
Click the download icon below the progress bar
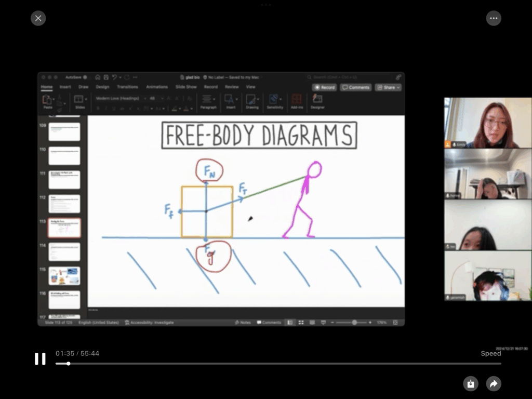click(x=470, y=384)
